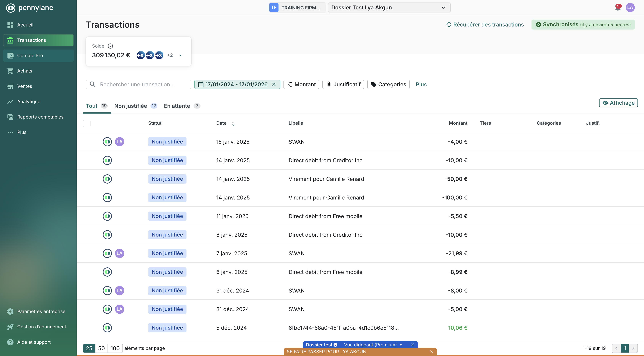Viewport: 644px width, 356px height.
Task: Open Dossier Test Lya Akgun dropdown
Action: coord(389,7)
